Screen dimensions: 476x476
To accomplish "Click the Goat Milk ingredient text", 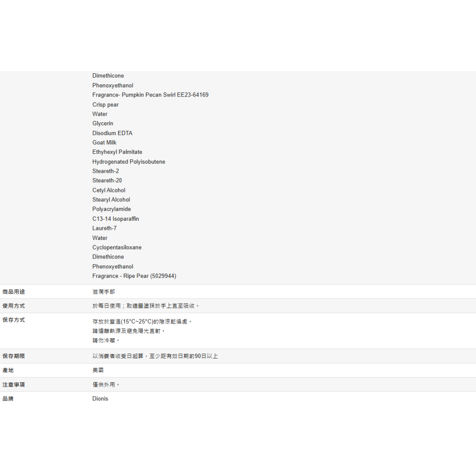I will tap(104, 142).
